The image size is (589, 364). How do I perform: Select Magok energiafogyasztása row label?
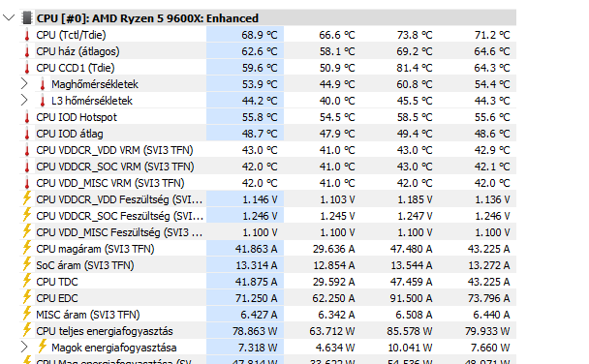(x=113, y=348)
